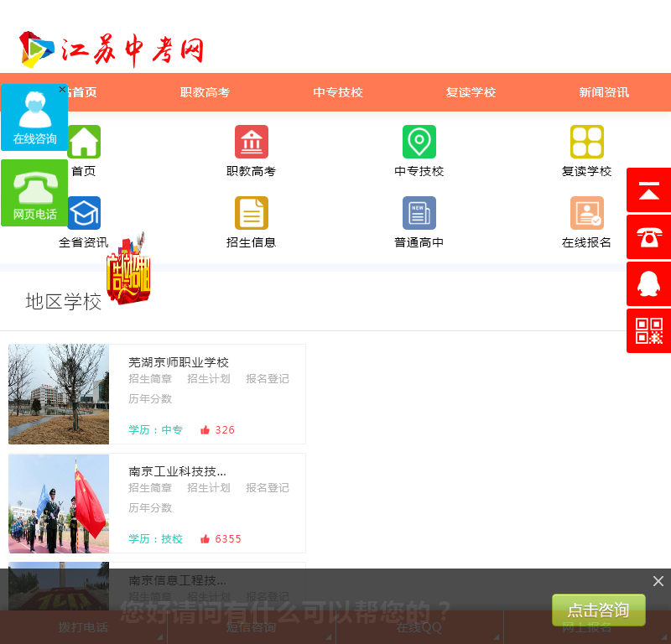Viewport: 671px width, 644px height.
Task: Click the green house 首页 icon
Action: click(x=85, y=142)
